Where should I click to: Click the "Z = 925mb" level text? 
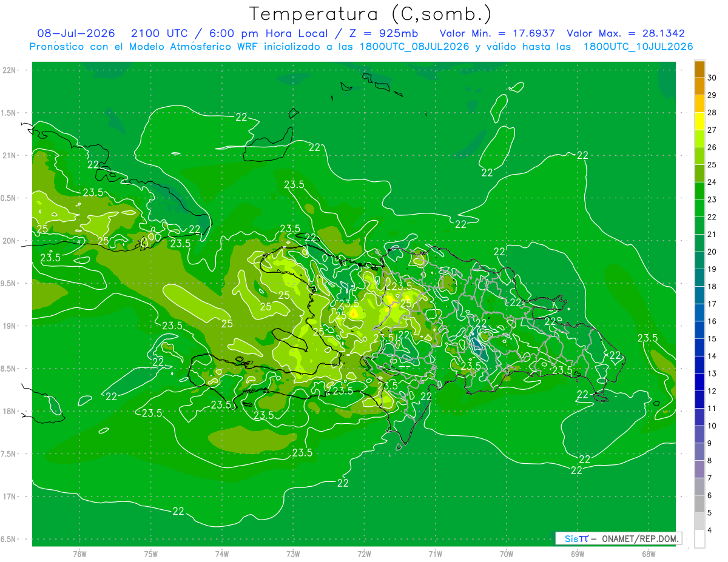pyautogui.click(x=383, y=33)
